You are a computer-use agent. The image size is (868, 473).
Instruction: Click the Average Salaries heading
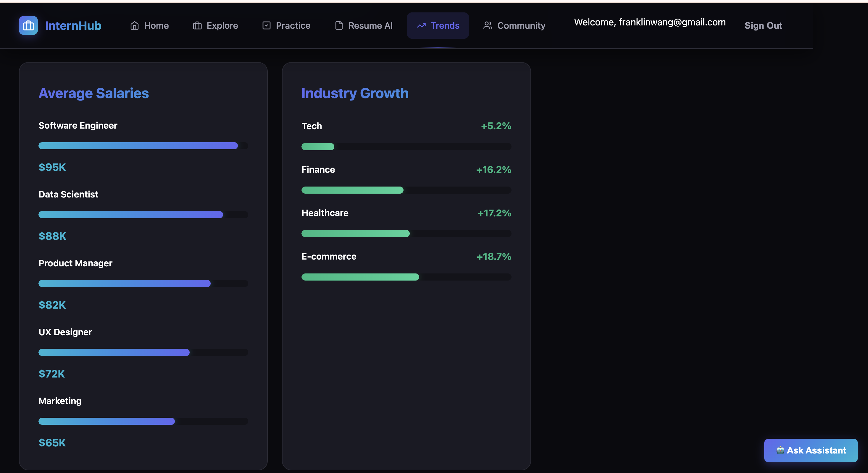pyautogui.click(x=94, y=93)
